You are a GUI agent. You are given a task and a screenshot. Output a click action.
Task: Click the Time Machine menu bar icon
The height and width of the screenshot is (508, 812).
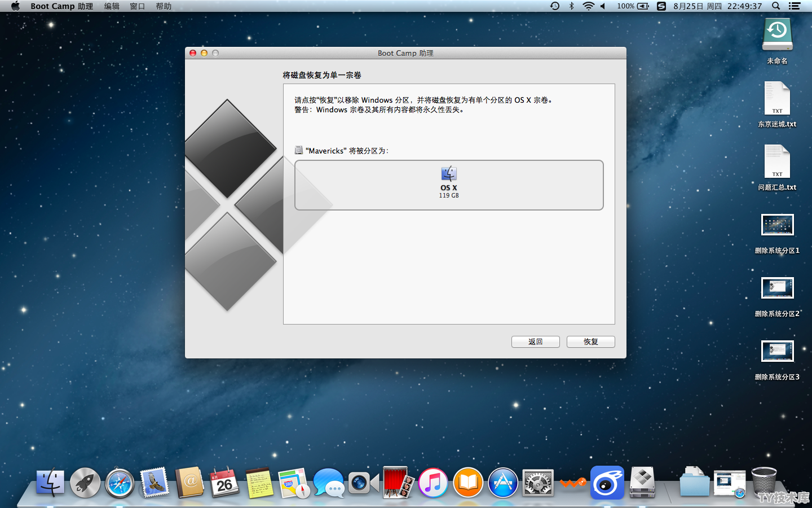pos(555,6)
